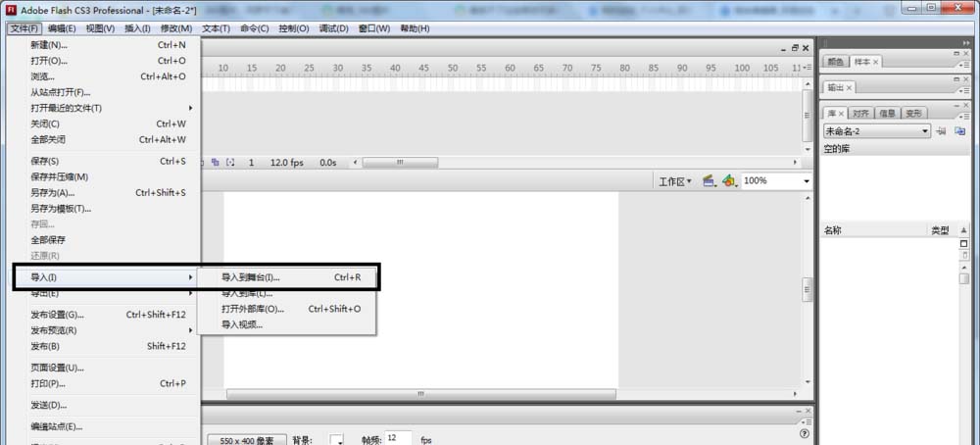Select 打印(P) from File menu

106,384
